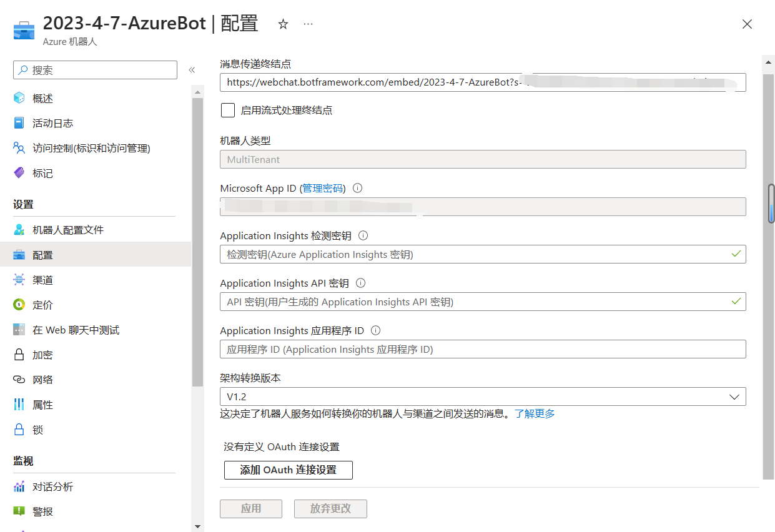Click the 网络 network link icon

tap(19, 380)
